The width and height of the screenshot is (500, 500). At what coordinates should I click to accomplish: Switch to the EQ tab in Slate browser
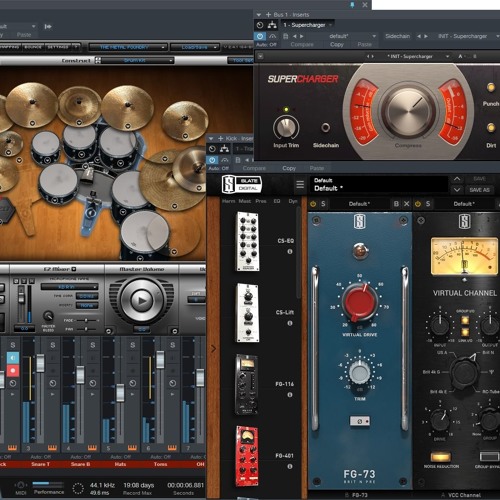277,201
